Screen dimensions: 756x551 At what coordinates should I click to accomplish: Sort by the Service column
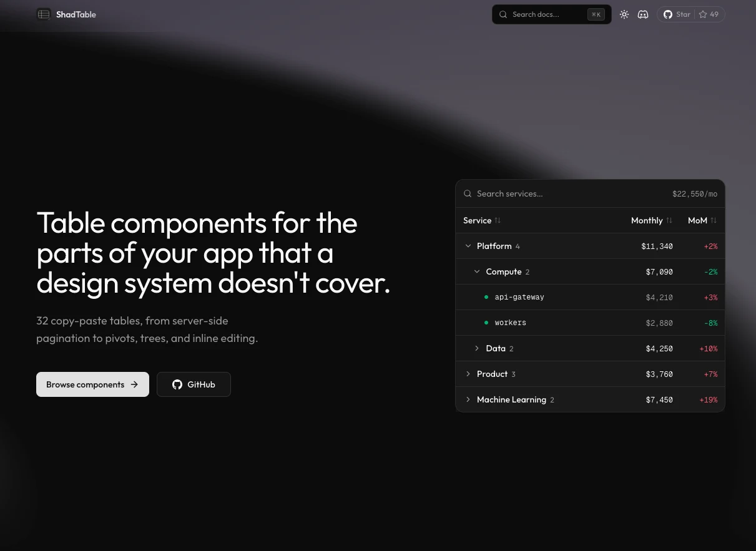pos(482,220)
